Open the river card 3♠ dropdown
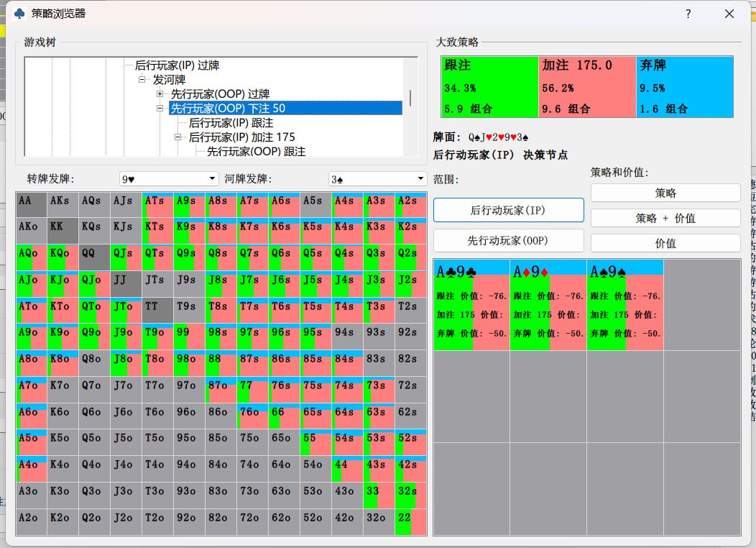 (x=377, y=178)
